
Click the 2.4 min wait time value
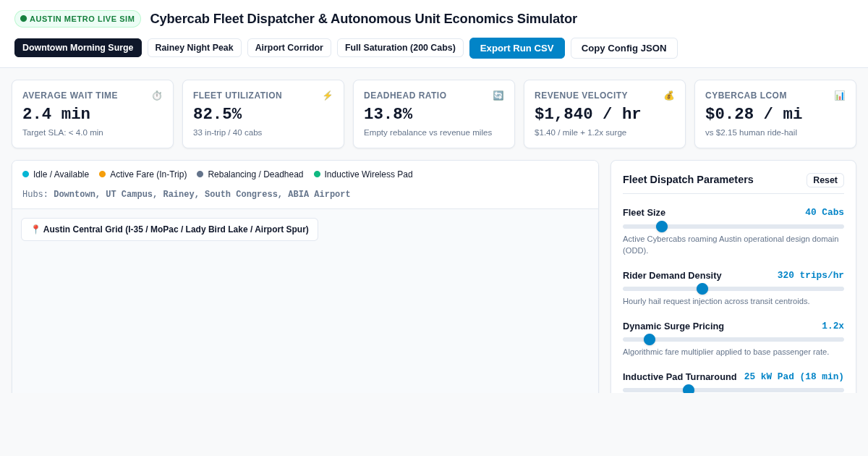(56, 114)
